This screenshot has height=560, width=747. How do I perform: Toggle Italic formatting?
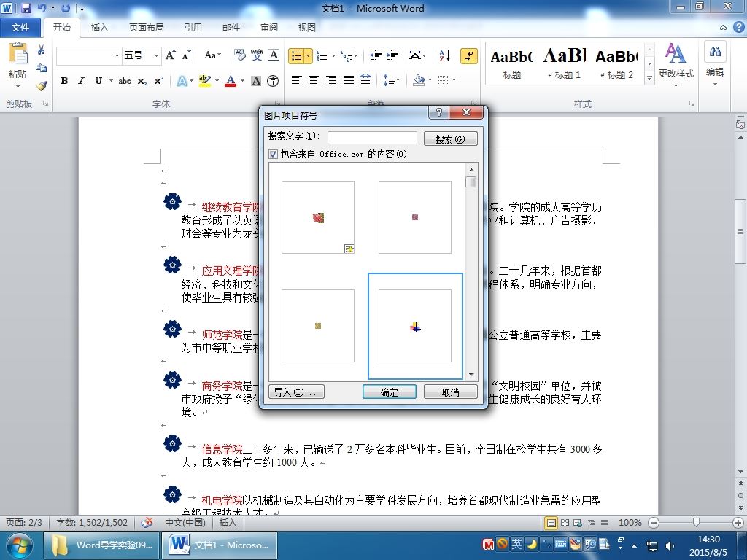coord(82,81)
